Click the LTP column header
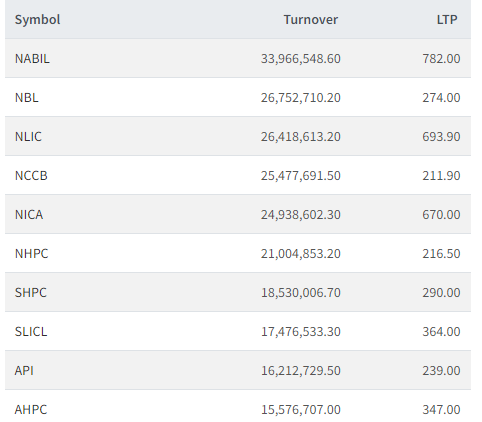This screenshot has width=482, height=422. 447,20
